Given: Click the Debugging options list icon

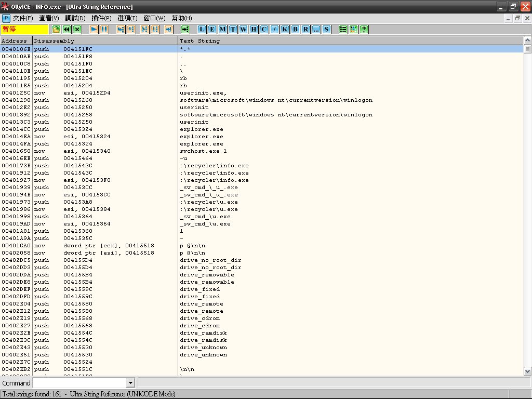Looking at the screenshot, I should point(343,30).
